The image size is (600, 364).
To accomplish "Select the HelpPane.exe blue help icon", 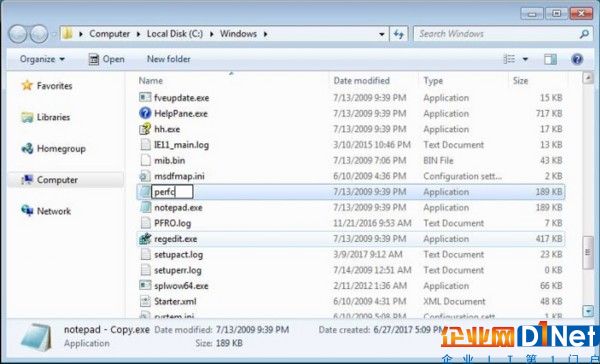I will tap(145, 113).
